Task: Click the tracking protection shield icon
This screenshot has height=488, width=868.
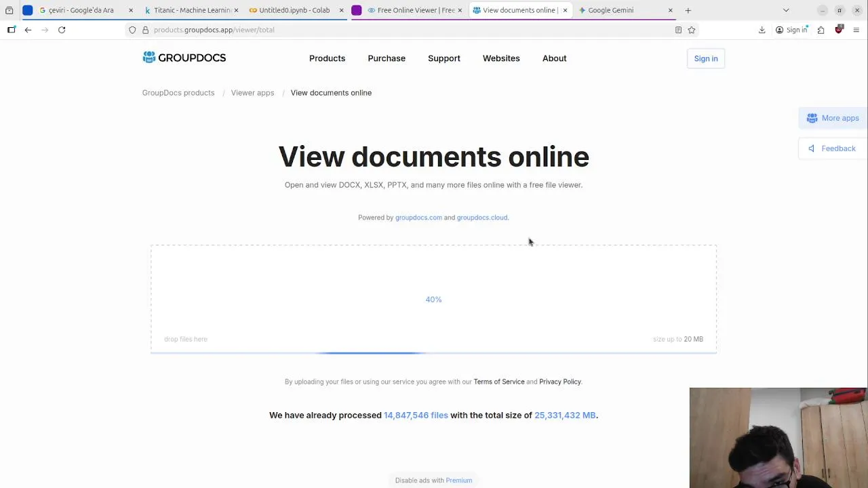Action: (132, 30)
